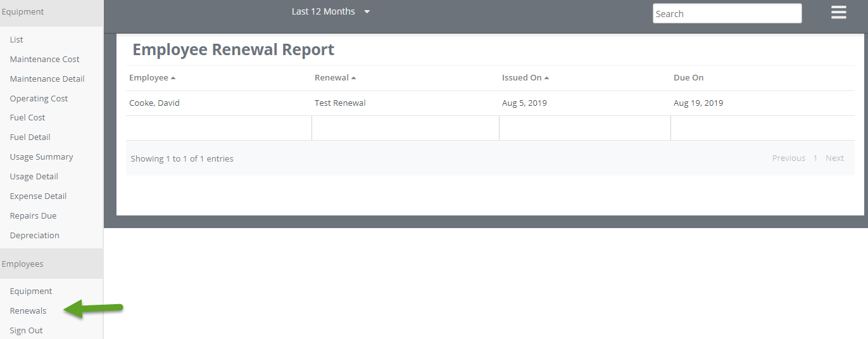Click the Test Renewal cell
868x339 pixels.
340,103
